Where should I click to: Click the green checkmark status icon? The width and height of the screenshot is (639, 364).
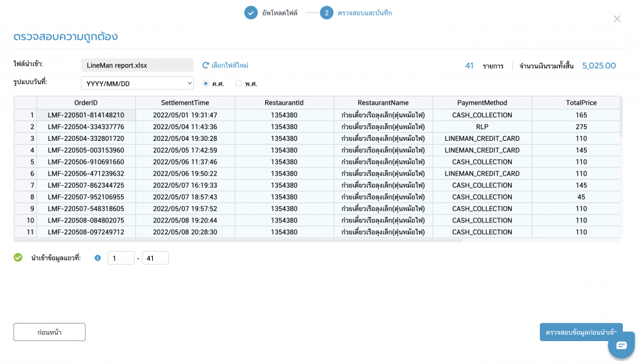(18, 257)
